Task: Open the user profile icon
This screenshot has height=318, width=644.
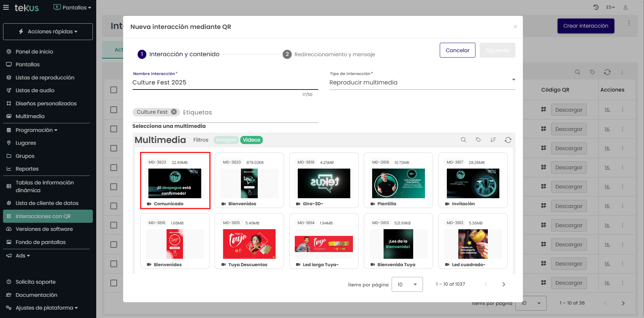Action: [625, 7]
